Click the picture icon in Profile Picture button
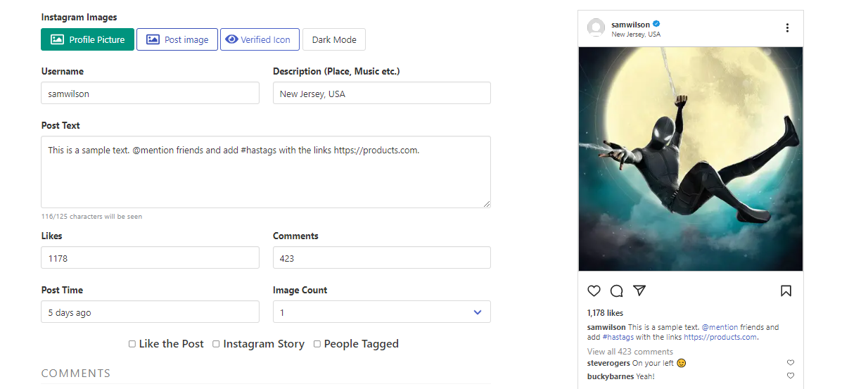868x389 pixels. (58, 39)
